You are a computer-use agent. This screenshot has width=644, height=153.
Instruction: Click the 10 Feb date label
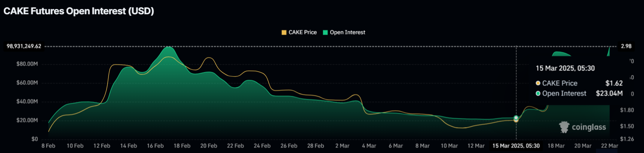tap(75, 146)
